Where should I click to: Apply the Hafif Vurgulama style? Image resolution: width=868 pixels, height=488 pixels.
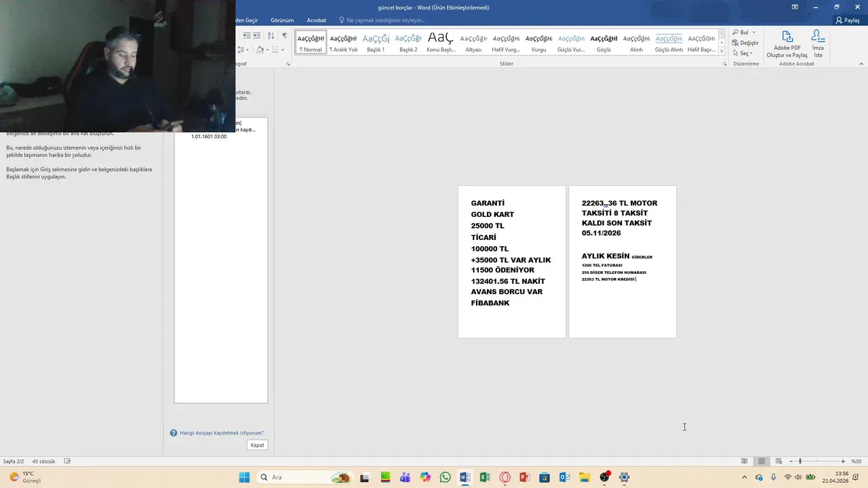pos(506,42)
